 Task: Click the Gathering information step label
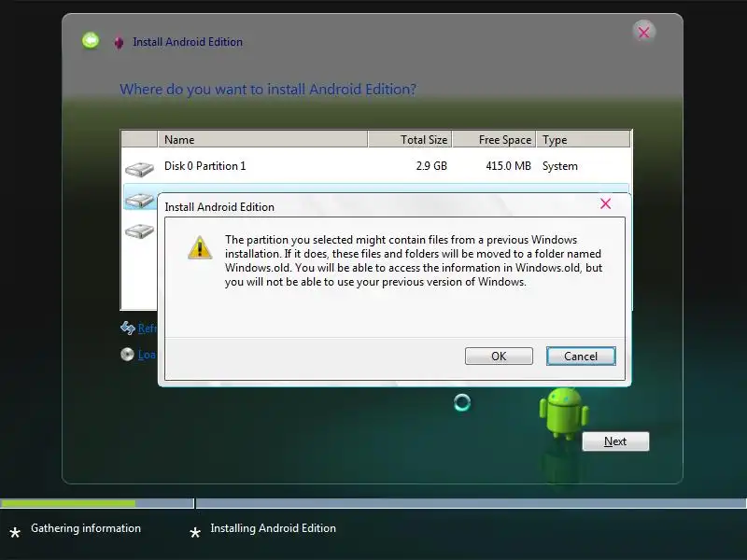coord(86,528)
